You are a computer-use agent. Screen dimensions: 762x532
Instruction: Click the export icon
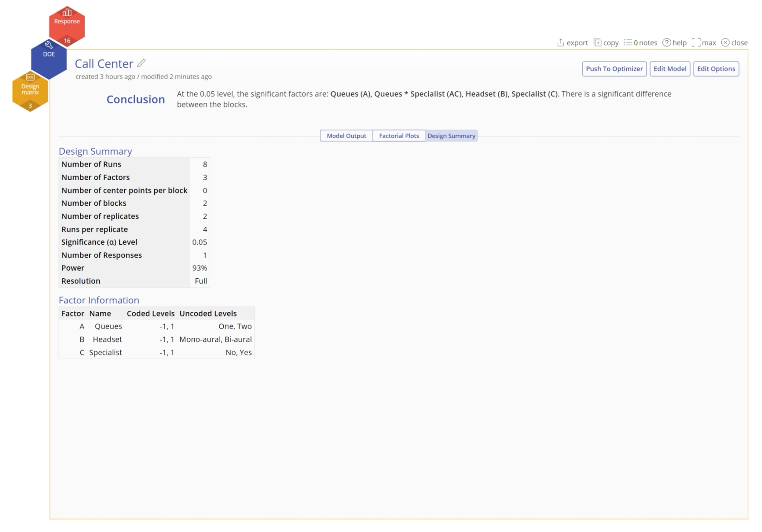coord(560,42)
